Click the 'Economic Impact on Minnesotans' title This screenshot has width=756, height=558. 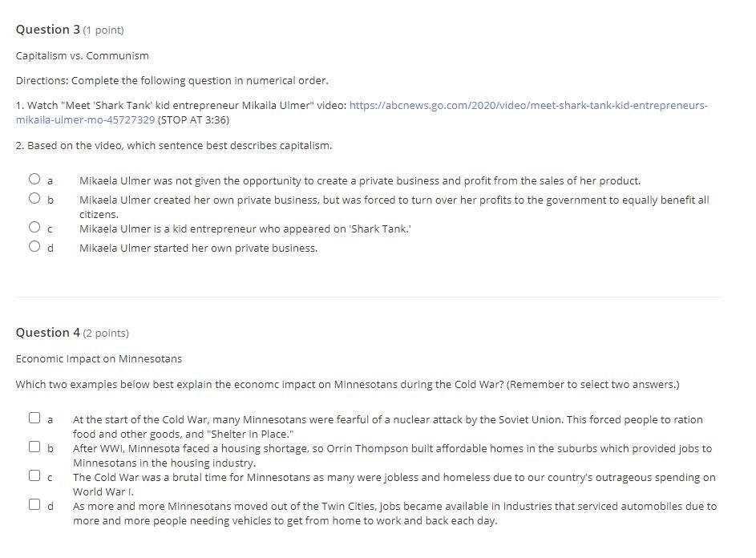(99, 358)
